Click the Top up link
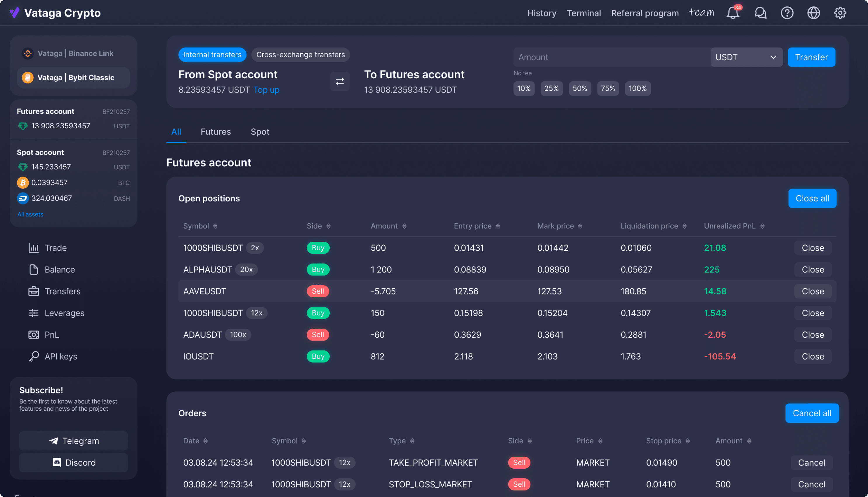 tap(266, 90)
